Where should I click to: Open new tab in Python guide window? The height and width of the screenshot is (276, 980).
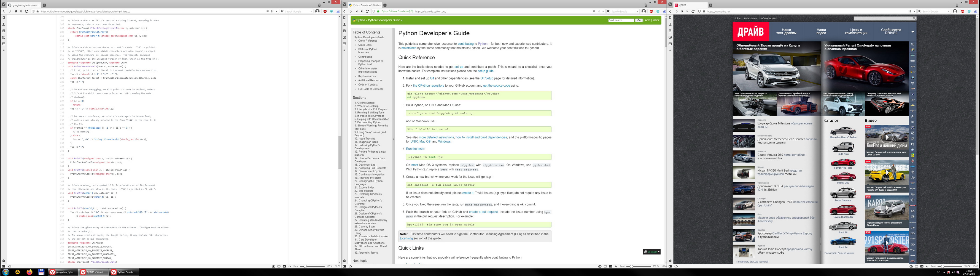point(385,5)
